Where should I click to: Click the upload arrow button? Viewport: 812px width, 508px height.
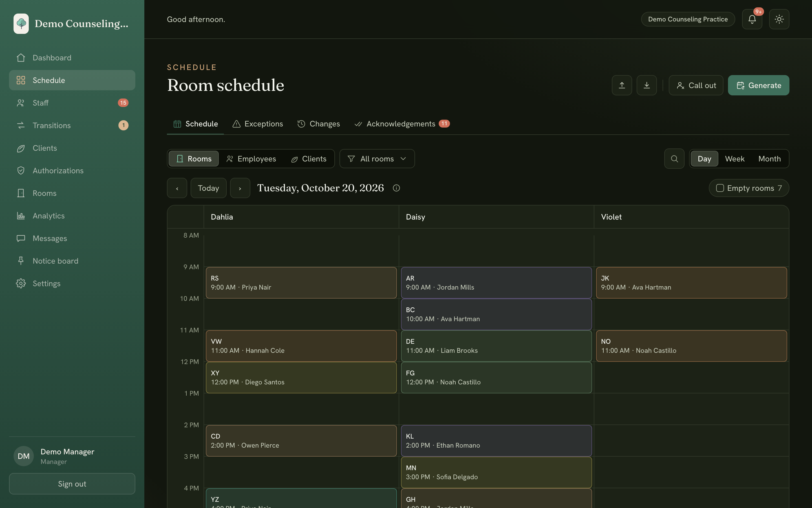coord(622,85)
